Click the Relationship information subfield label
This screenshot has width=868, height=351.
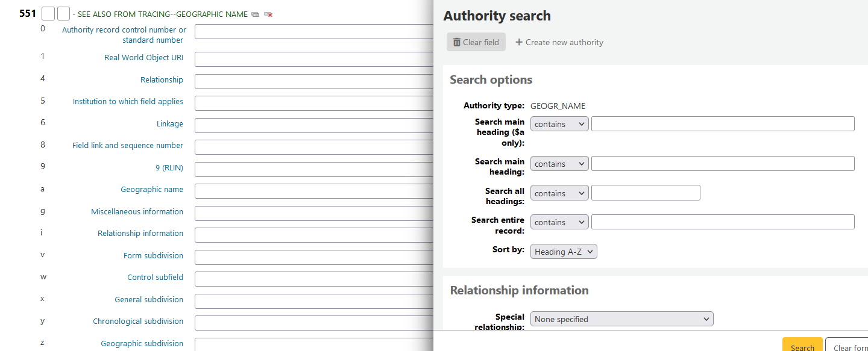tap(140, 233)
